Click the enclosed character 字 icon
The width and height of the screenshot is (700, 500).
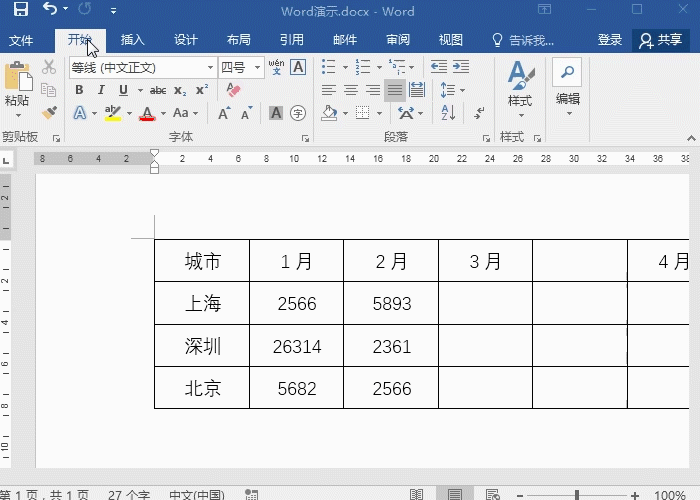(298, 113)
